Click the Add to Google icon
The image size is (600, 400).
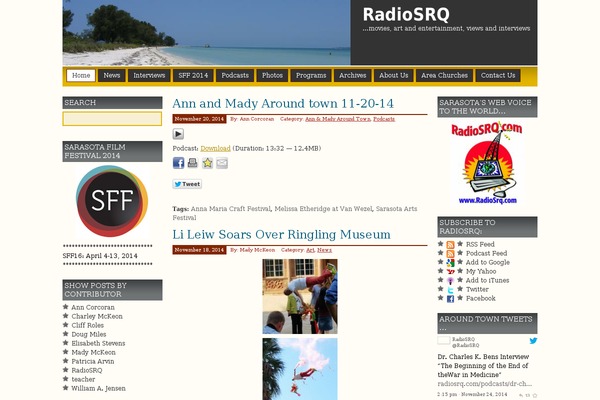(450, 263)
